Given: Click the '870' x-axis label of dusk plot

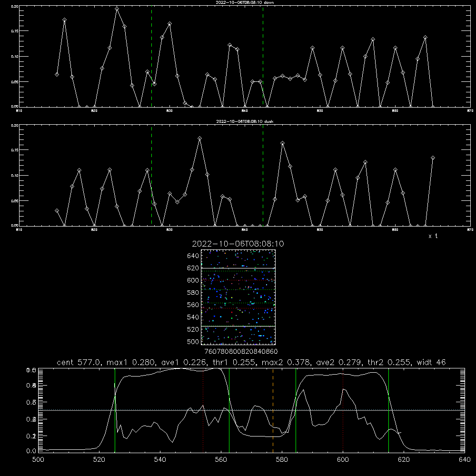Looking at the screenshot, I should coord(470,230).
